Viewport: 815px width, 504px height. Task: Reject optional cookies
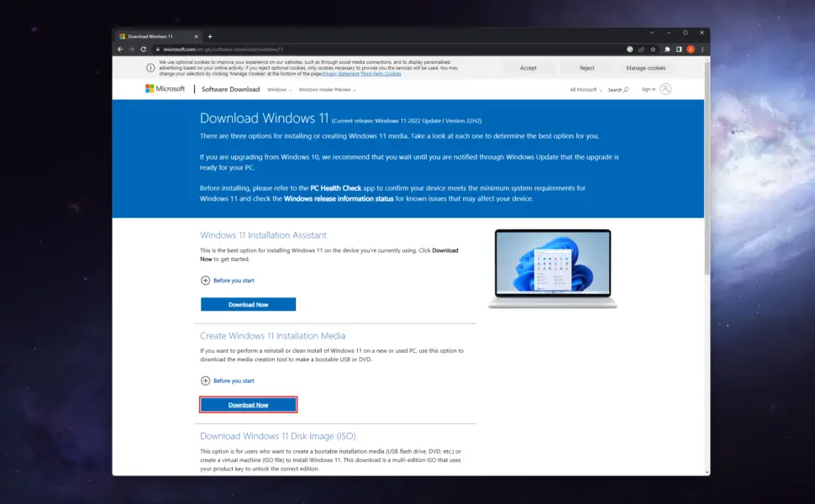coord(586,68)
